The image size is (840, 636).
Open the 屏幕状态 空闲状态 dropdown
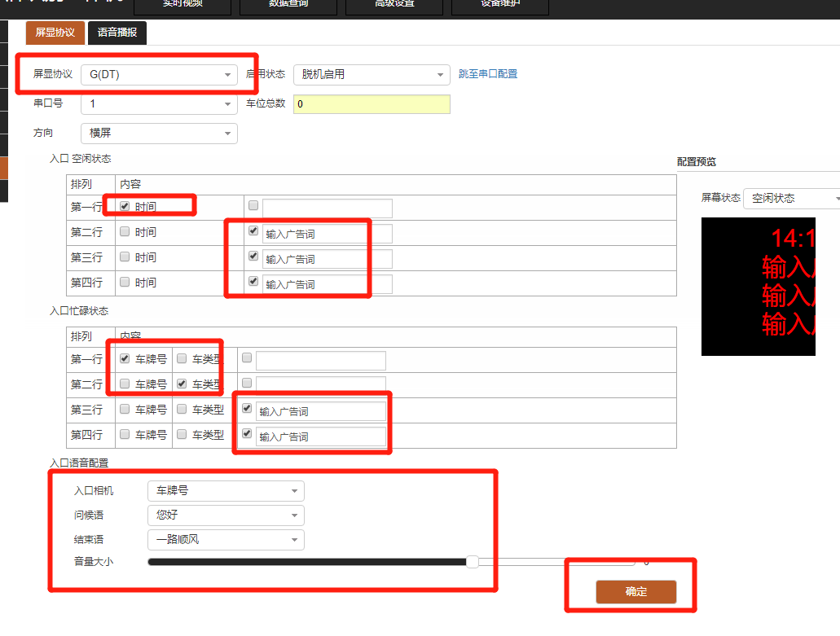point(792,198)
